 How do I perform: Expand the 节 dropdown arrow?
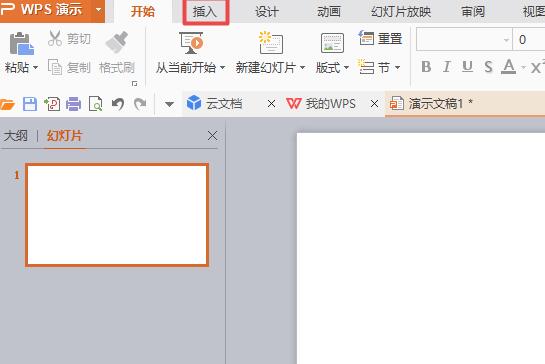click(x=397, y=67)
